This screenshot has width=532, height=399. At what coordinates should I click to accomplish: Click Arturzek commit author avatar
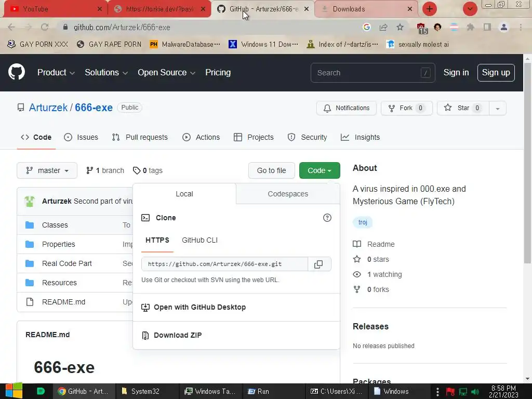30,201
